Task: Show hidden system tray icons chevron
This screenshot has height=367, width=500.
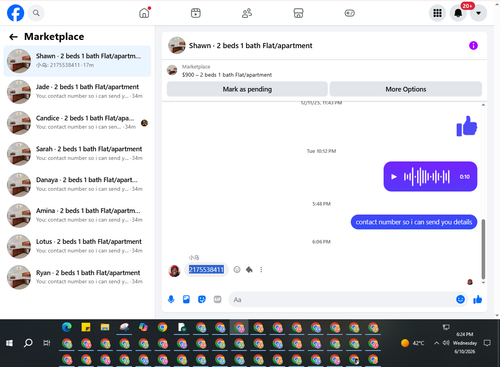Action: point(436,343)
